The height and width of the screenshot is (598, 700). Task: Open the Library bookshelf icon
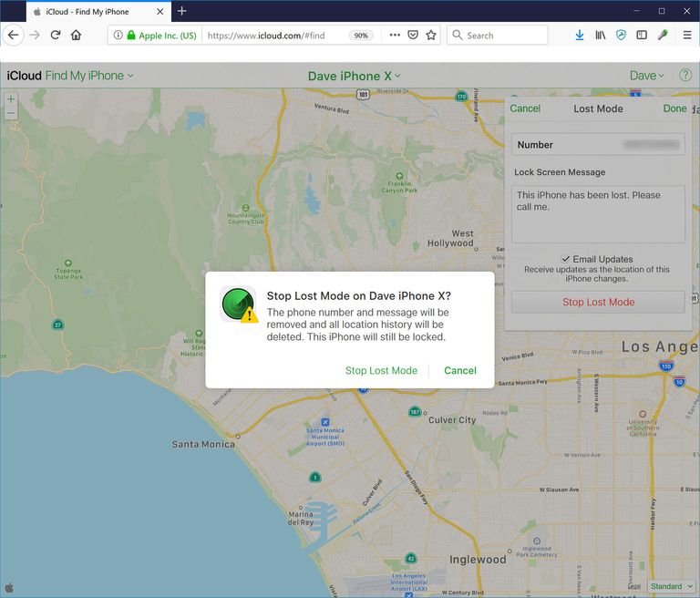[x=601, y=35]
